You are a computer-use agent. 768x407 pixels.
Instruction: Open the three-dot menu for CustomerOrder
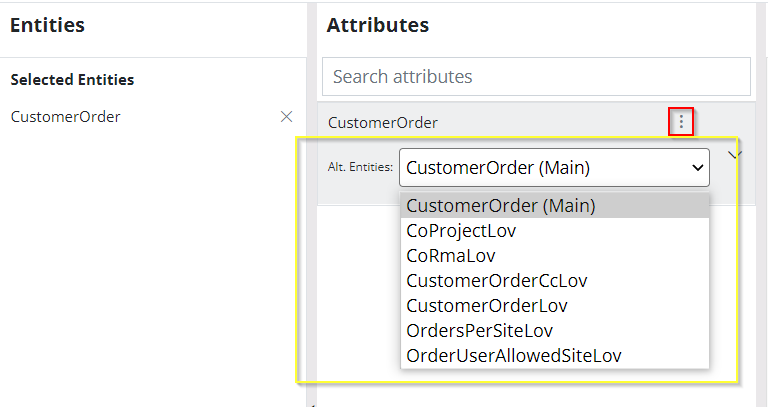click(x=681, y=122)
